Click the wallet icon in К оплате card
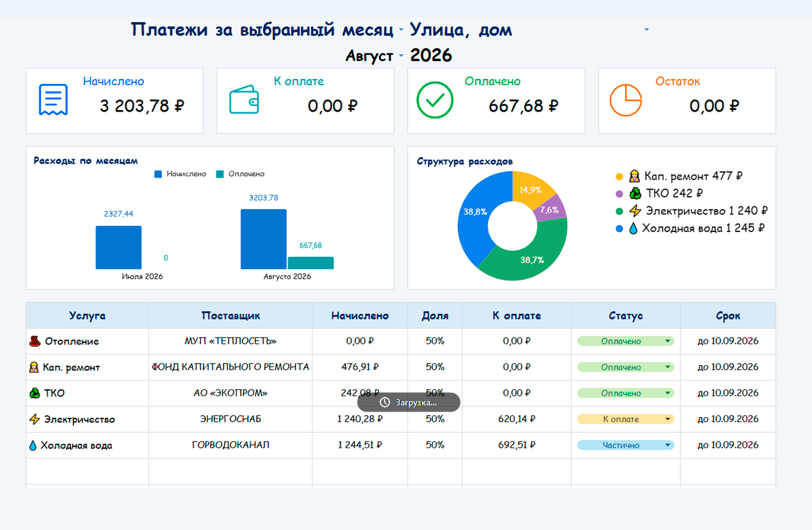This screenshot has height=530, width=812. click(244, 100)
